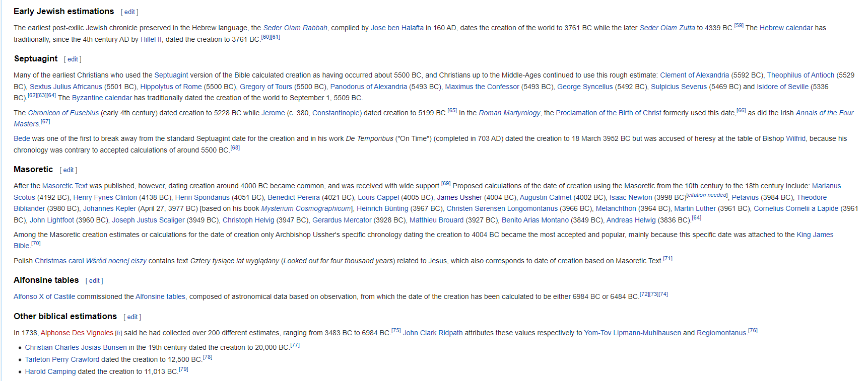Open Johannes Kepler's article link
The image size is (868, 381).
[109, 208]
